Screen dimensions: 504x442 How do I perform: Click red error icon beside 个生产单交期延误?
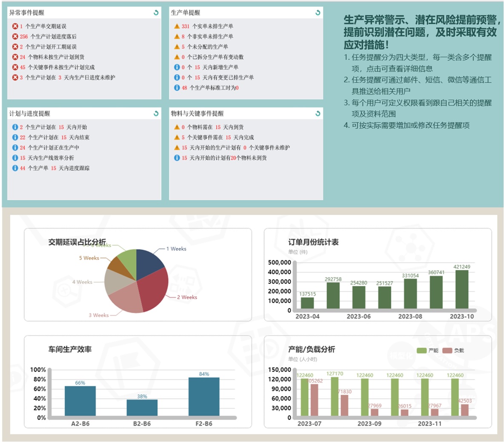coord(15,26)
